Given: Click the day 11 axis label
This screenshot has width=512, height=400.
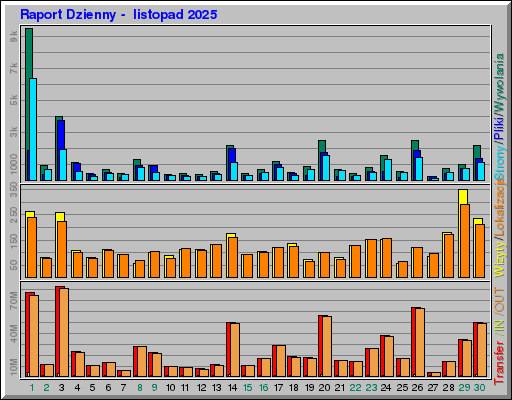Looking at the screenshot, I should pyautogui.click(x=185, y=388).
